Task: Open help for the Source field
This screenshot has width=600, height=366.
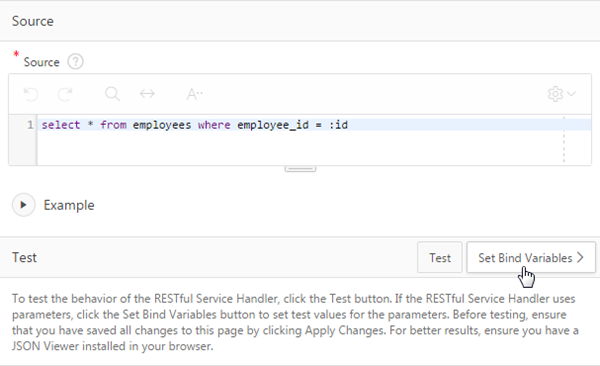Action: (x=75, y=62)
